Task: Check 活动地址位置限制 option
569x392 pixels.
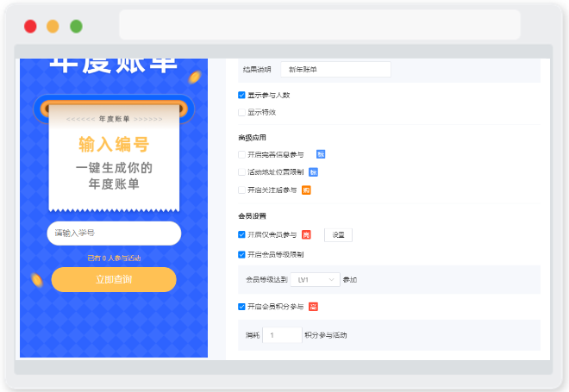Action: tap(241, 172)
